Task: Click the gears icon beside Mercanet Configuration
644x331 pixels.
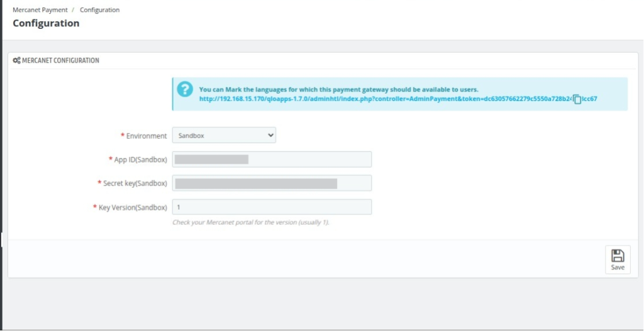Action: pyautogui.click(x=16, y=60)
